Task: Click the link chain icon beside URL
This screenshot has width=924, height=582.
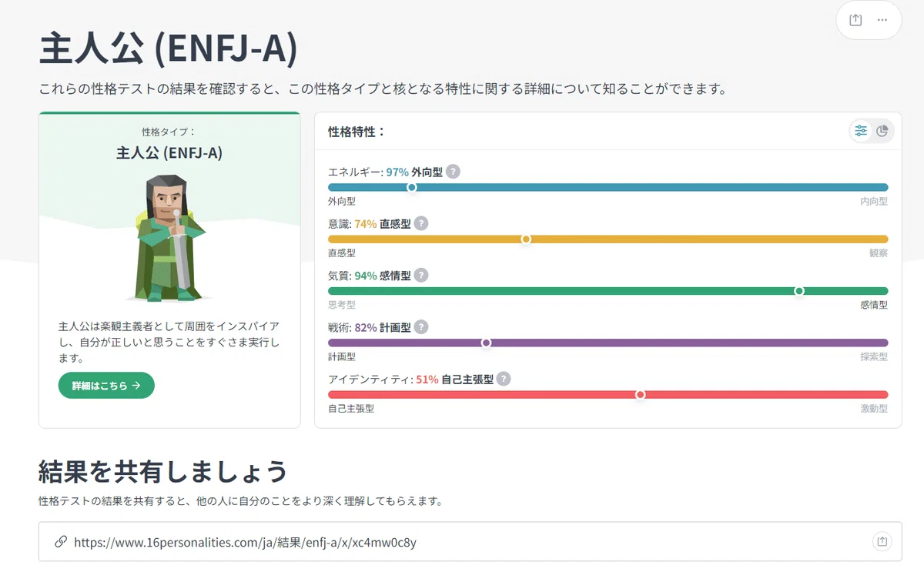Action: [60, 542]
